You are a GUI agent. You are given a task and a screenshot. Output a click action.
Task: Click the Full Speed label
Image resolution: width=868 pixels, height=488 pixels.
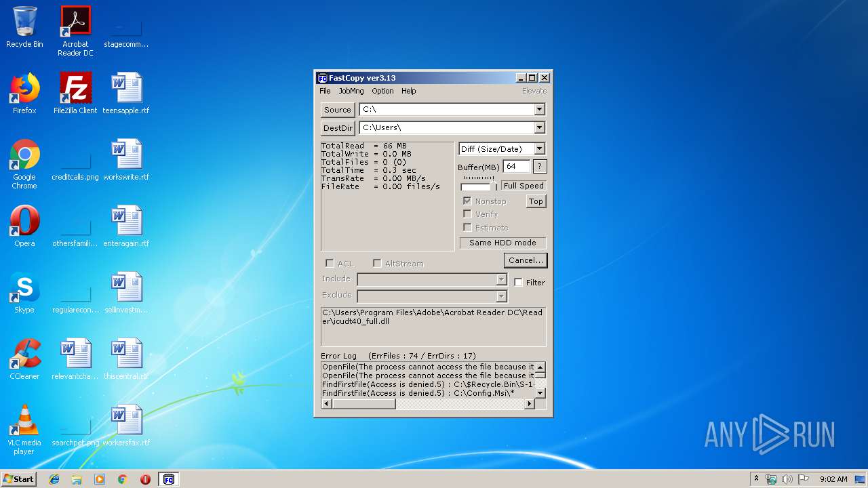(x=524, y=186)
